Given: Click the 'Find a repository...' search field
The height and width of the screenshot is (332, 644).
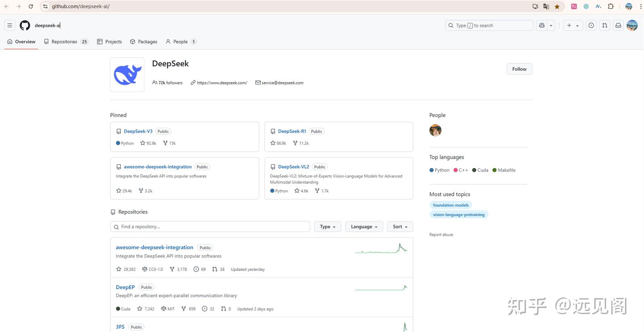Looking at the screenshot, I should click(210, 227).
